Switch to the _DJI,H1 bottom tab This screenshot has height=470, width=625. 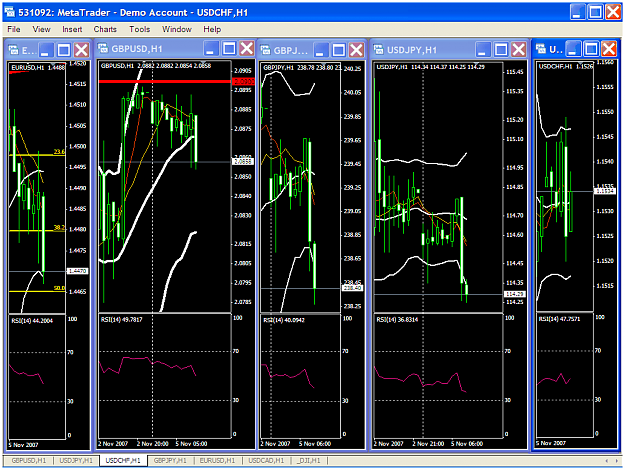(309, 460)
